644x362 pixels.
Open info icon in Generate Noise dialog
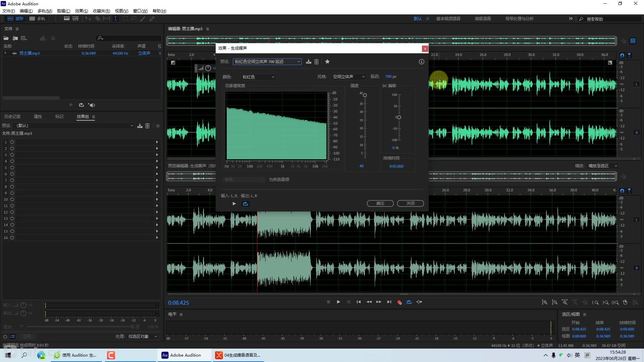point(422,62)
